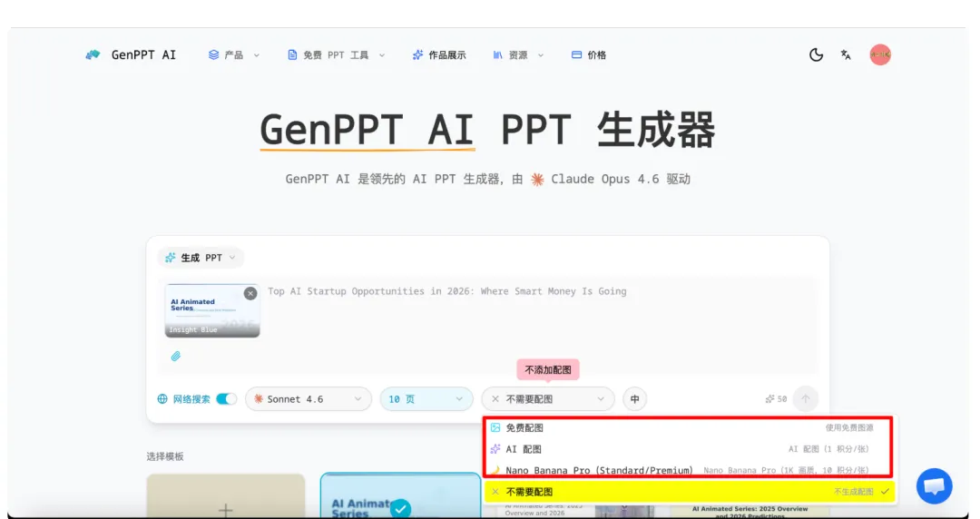Open the 不需要配图 image dropdown

pos(548,399)
